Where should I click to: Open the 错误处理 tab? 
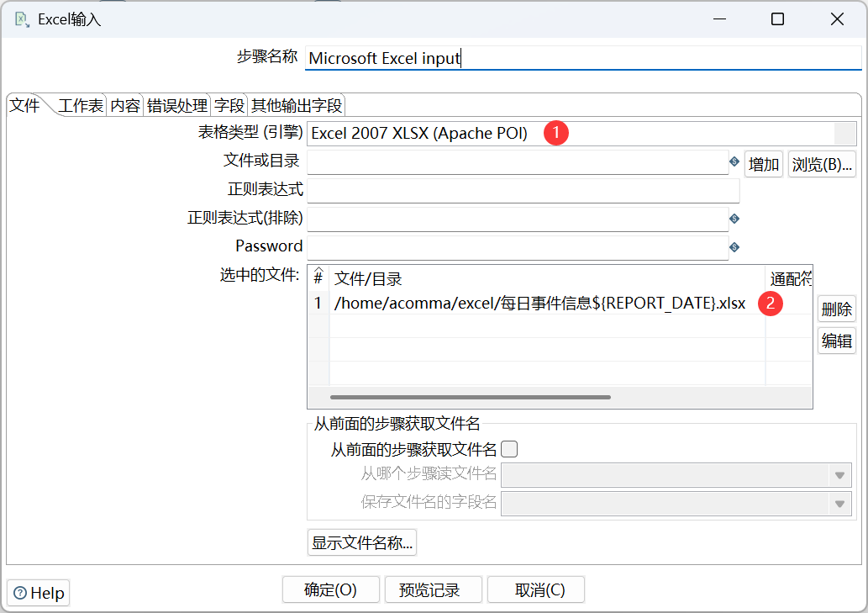coord(177,105)
